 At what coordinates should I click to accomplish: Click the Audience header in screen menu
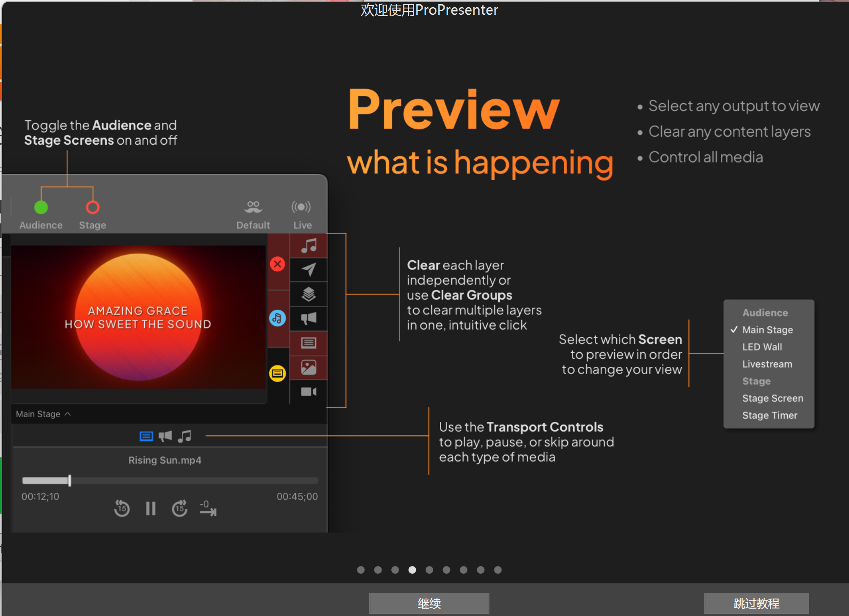pyautogui.click(x=765, y=313)
